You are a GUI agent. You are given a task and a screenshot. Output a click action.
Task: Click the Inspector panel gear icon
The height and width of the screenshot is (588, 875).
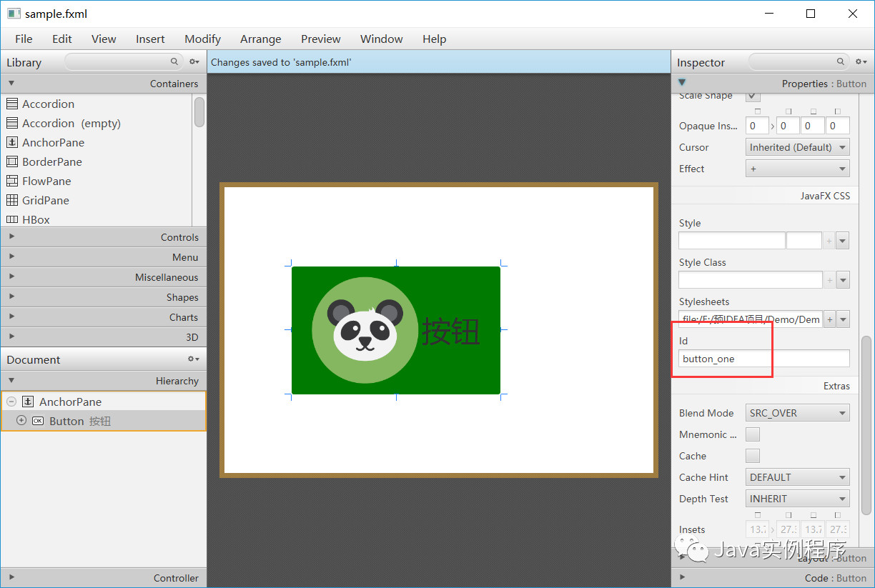860,62
